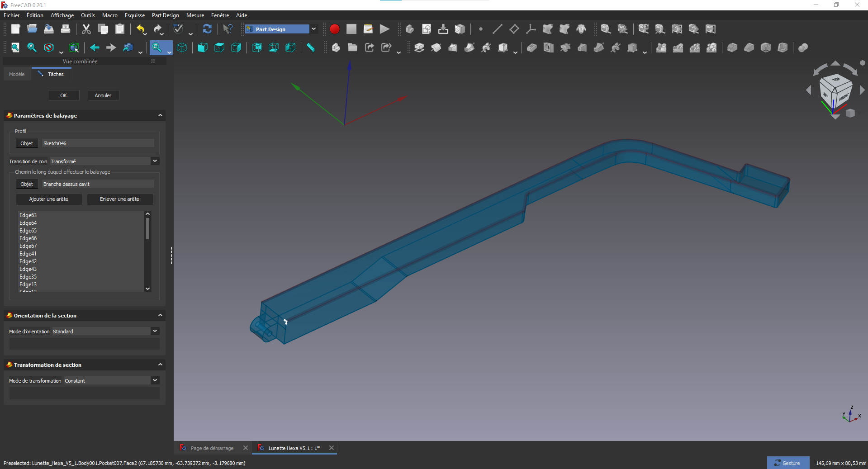Set the view to isometric
Screen dimensions: 868x469
[182, 47]
